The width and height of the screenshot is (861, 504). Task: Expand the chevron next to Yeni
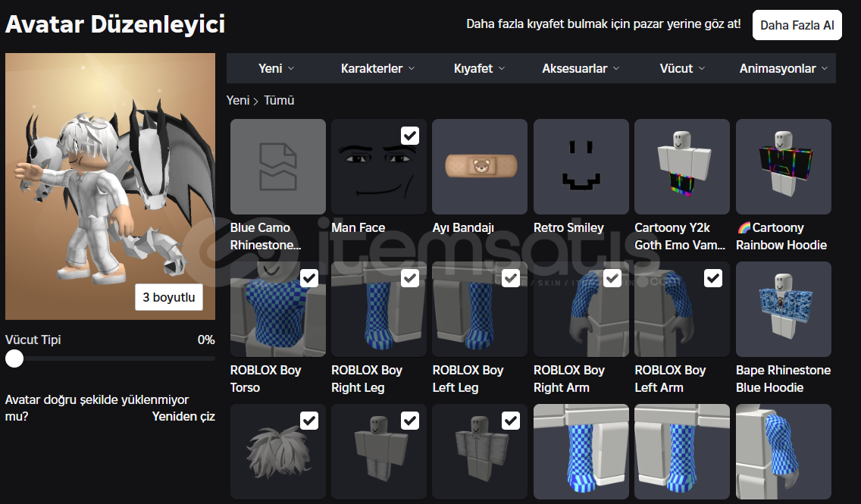click(x=291, y=69)
